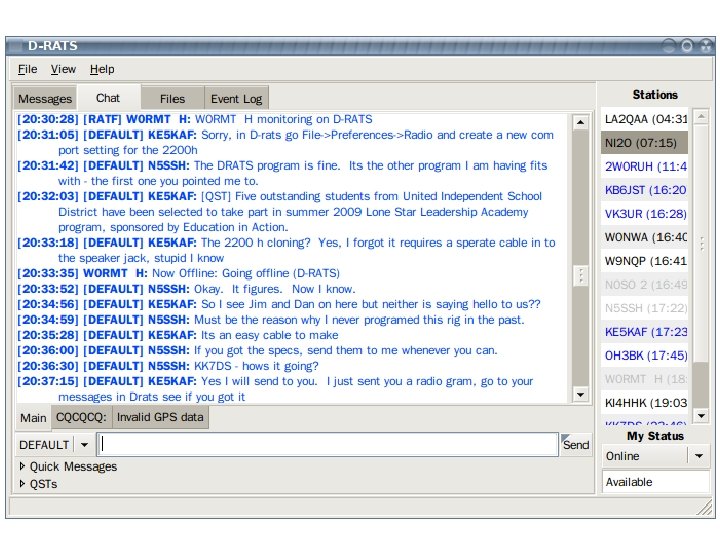
Task: Select the Main chat filter tab
Action: [x=33, y=418]
